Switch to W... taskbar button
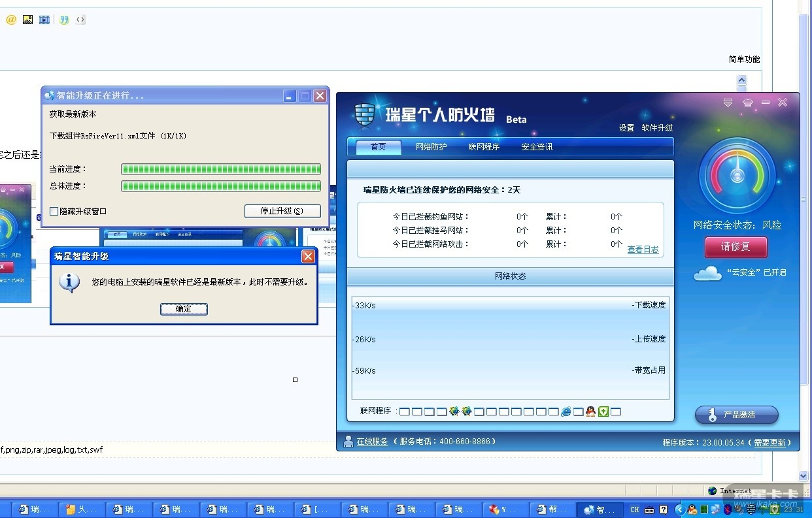 pyautogui.click(x=506, y=510)
